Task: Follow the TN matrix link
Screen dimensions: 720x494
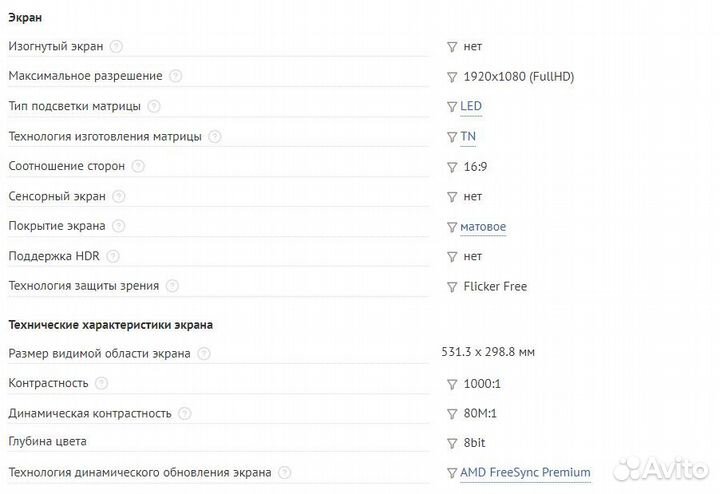Action: click(468, 136)
